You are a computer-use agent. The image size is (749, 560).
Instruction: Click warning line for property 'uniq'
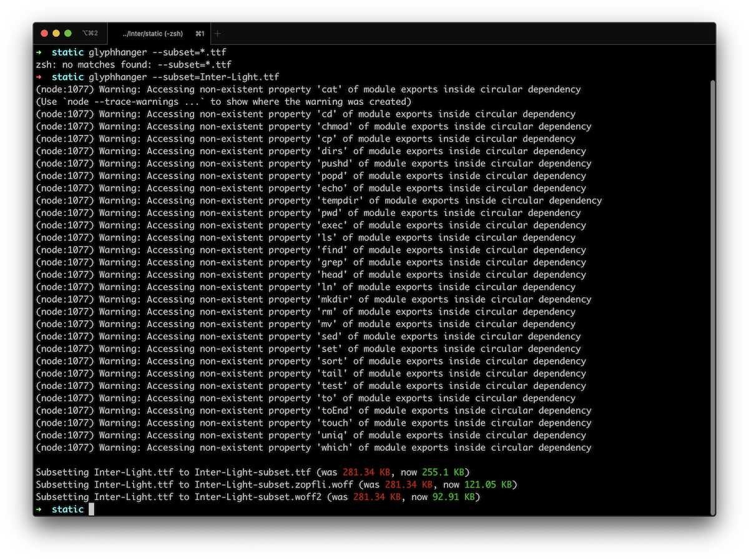coord(311,435)
